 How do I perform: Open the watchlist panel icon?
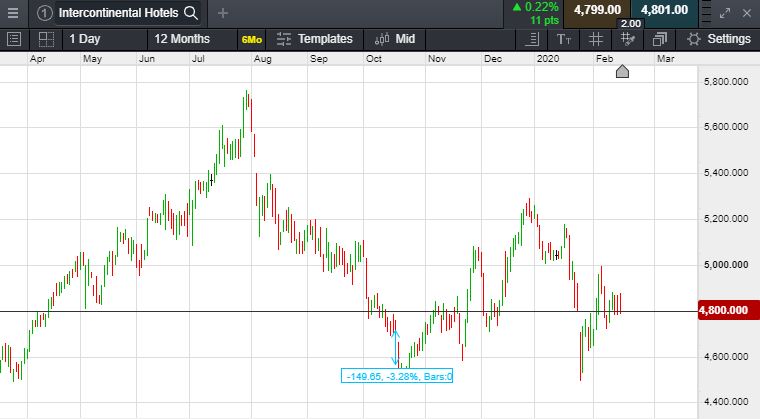(14, 39)
